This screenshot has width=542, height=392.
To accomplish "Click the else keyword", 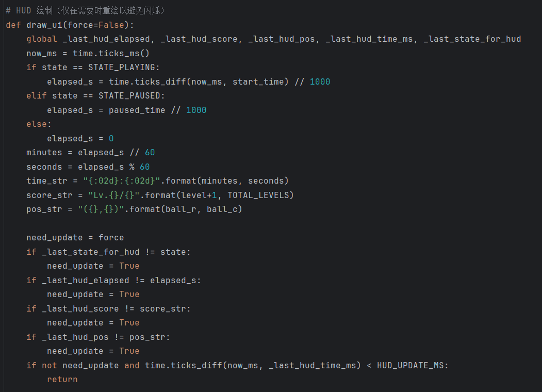I will point(37,124).
